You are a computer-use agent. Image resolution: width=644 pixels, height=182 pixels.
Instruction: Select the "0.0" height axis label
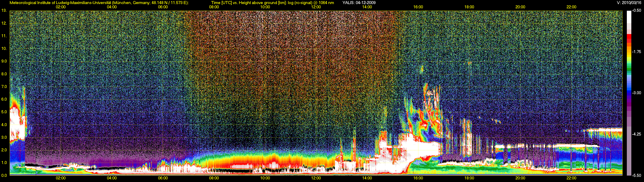pyautogui.click(x=4, y=175)
